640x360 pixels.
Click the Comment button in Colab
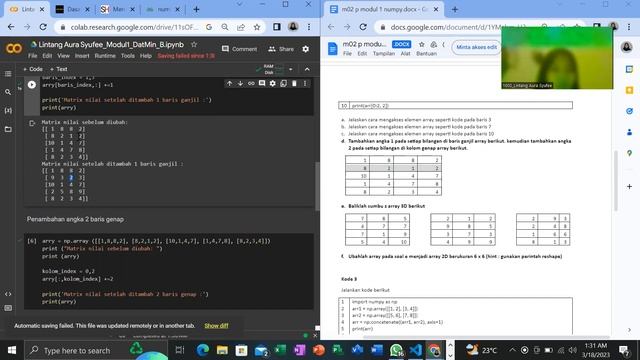coord(240,49)
